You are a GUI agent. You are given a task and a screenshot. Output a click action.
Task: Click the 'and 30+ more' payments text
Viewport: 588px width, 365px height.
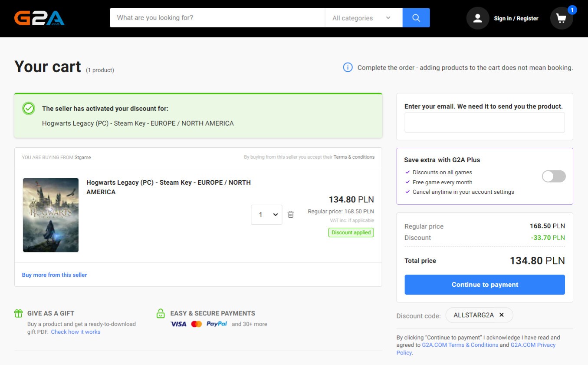250,324
